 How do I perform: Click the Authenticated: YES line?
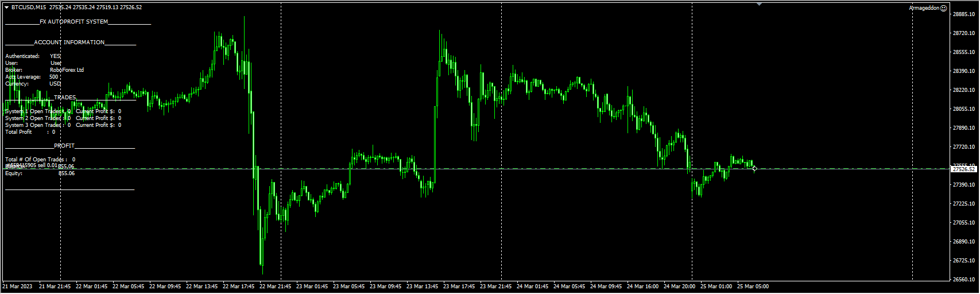click(x=33, y=56)
